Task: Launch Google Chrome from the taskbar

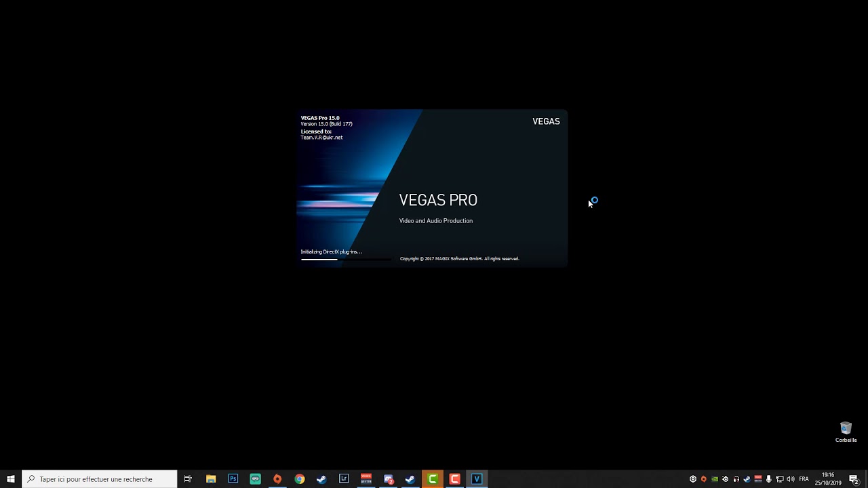Action: click(x=300, y=479)
